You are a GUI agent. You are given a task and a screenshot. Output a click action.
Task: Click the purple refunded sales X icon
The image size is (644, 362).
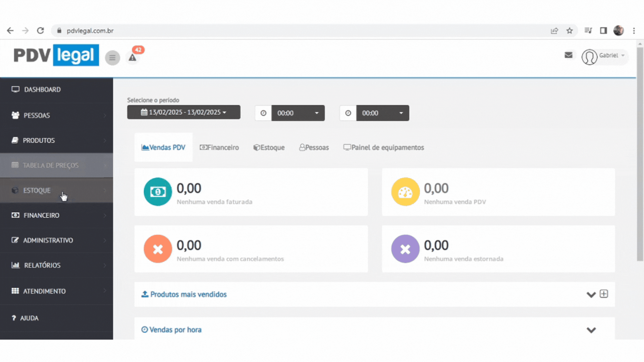[405, 249]
